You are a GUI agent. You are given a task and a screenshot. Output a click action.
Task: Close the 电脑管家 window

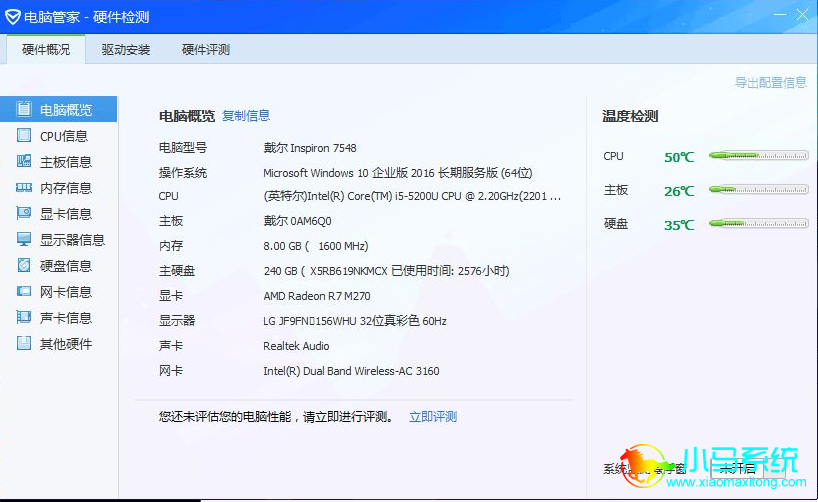point(802,15)
